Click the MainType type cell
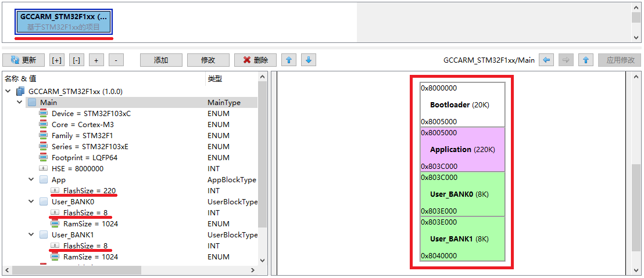Image resolution: width=644 pixels, height=278 pixels. coord(224,103)
